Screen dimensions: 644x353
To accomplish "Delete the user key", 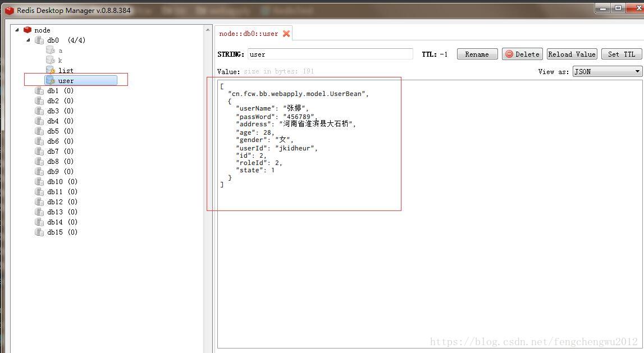I will (522, 54).
